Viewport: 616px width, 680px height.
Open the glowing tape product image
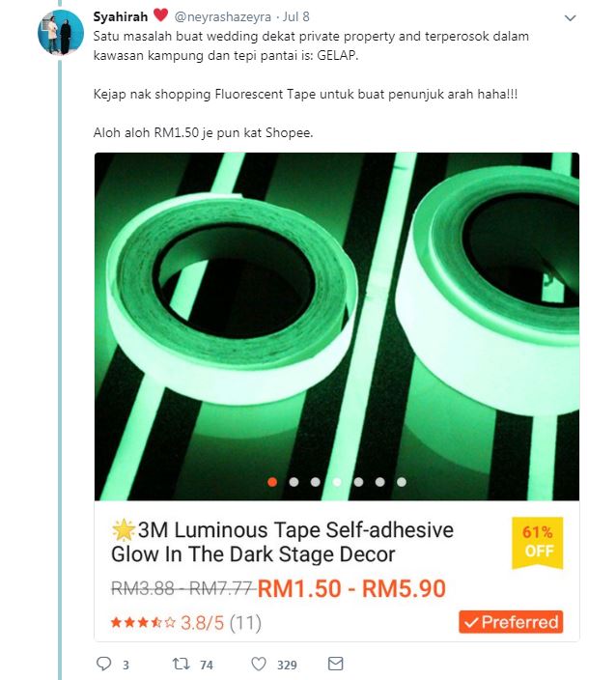point(337,326)
